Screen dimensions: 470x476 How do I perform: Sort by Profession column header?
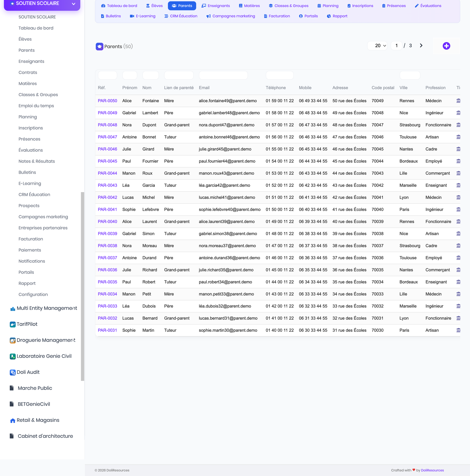coord(435,88)
